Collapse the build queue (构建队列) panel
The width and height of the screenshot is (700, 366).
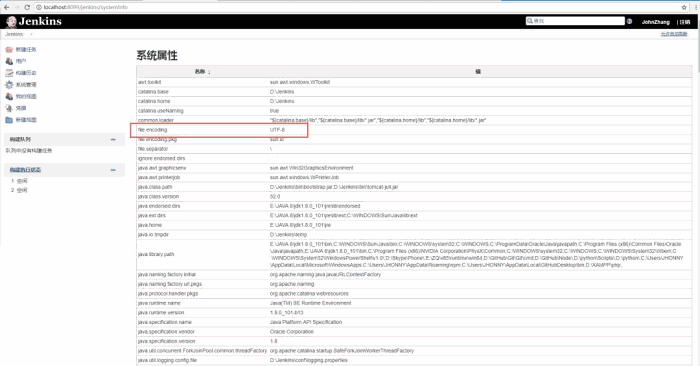tap(113, 140)
